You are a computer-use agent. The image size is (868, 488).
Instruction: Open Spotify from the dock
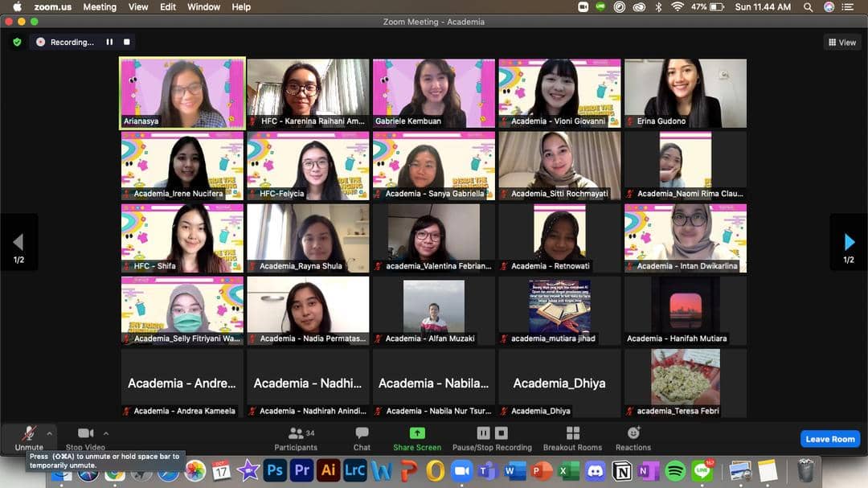(676, 470)
